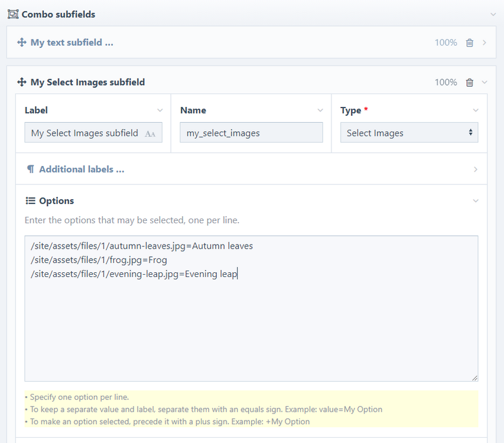This screenshot has height=443, width=504.
Task: Delete My Select Images subfield via trash icon
Action: tap(470, 83)
